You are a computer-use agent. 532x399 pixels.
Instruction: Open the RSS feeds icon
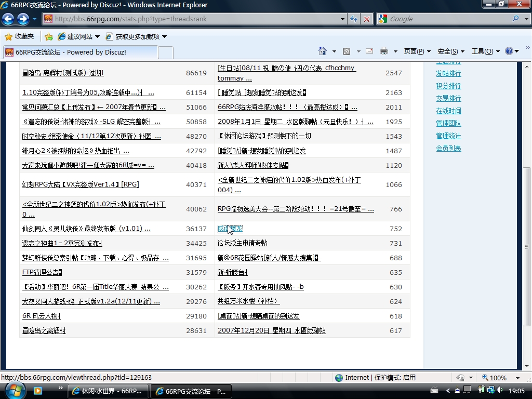(347, 51)
